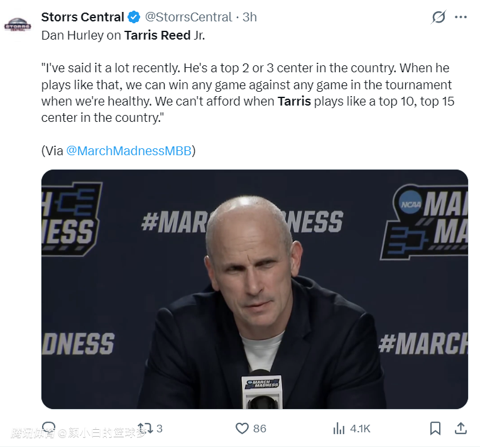
Task: Click the reply speech bubble icon
Action: [x=49, y=428]
